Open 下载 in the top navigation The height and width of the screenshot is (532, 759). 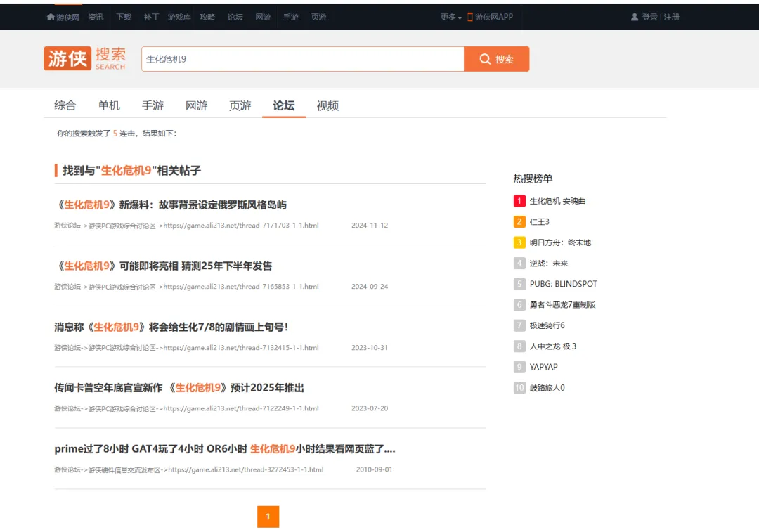(x=124, y=17)
